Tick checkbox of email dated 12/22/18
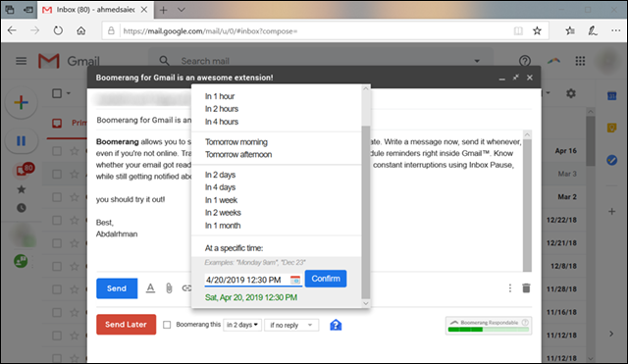Screen dimensions: 628x364 coord(57,220)
